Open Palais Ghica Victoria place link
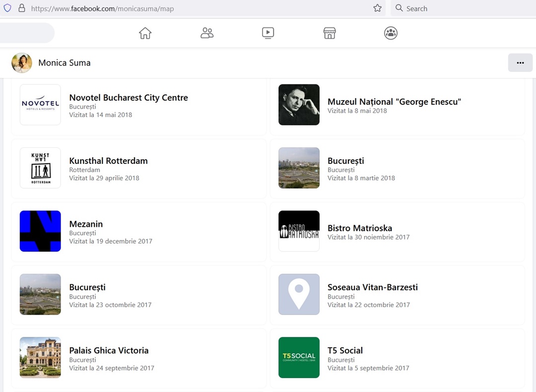This screenshot has height=392, width=536. pyautogui.click(x=109, y=350)
